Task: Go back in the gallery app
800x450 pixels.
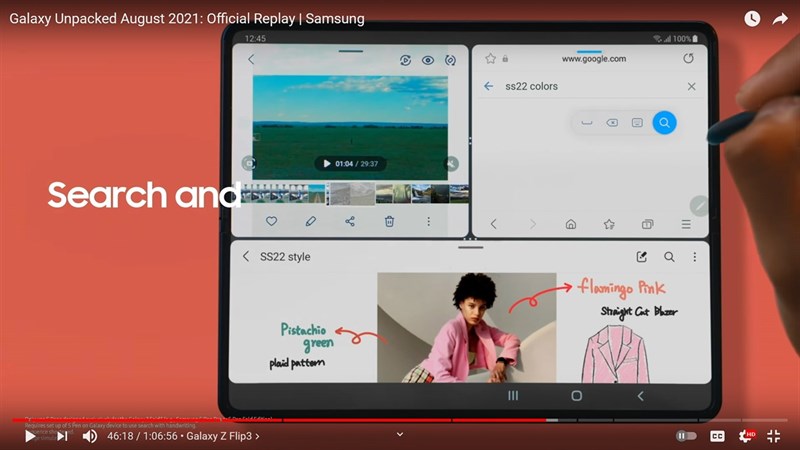Action: pos(251,59)
